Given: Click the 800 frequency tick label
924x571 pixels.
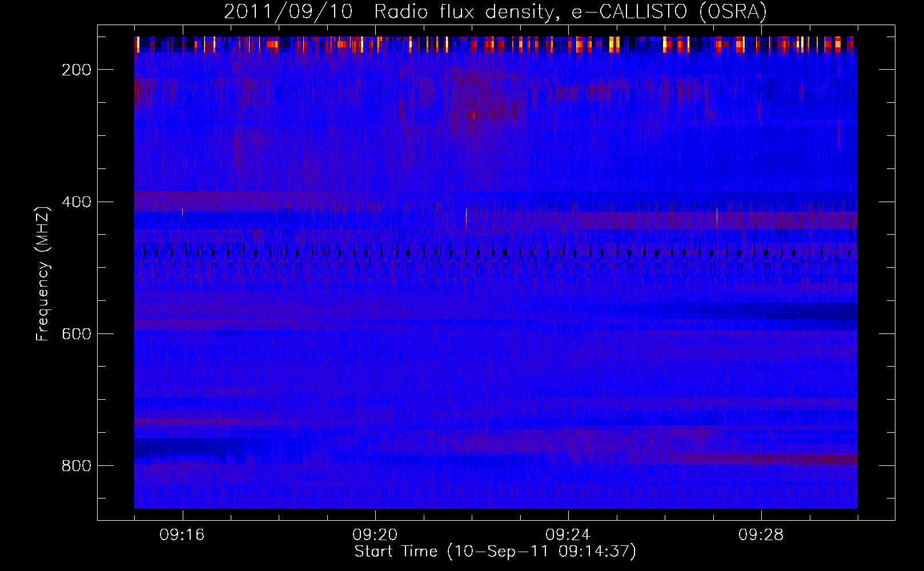Looking at the screenshot, I should pos(77,466).
